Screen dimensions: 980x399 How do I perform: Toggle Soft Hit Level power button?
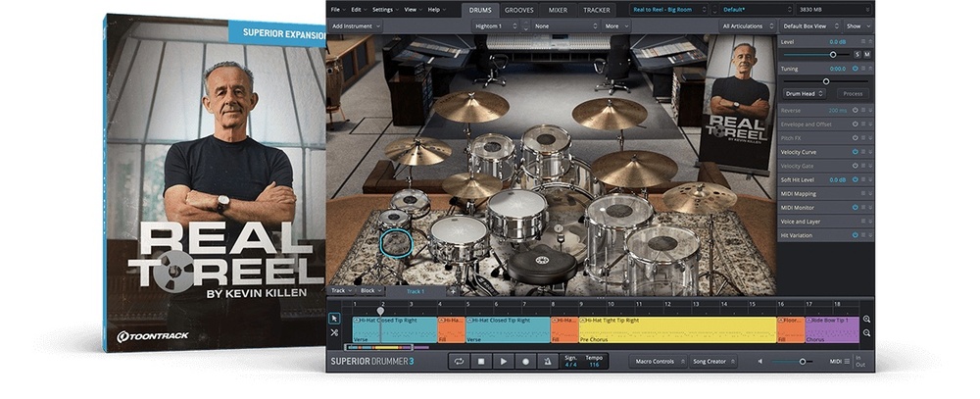855,179
